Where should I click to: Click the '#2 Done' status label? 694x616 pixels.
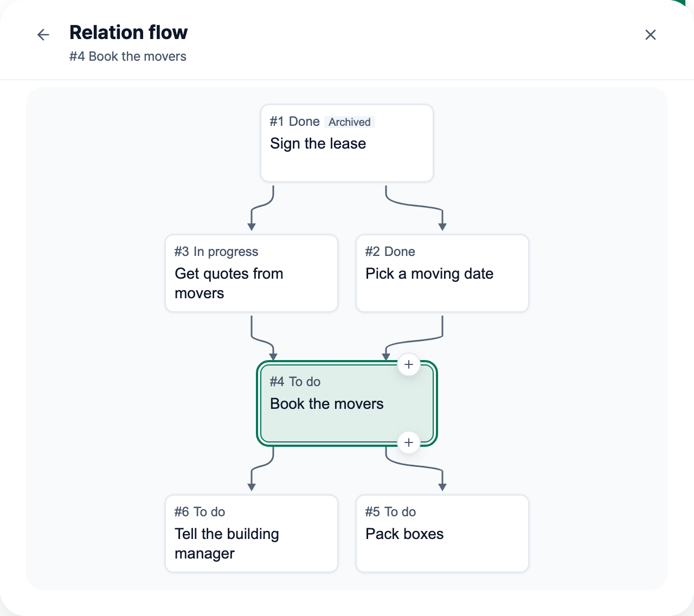pos(390,252)
